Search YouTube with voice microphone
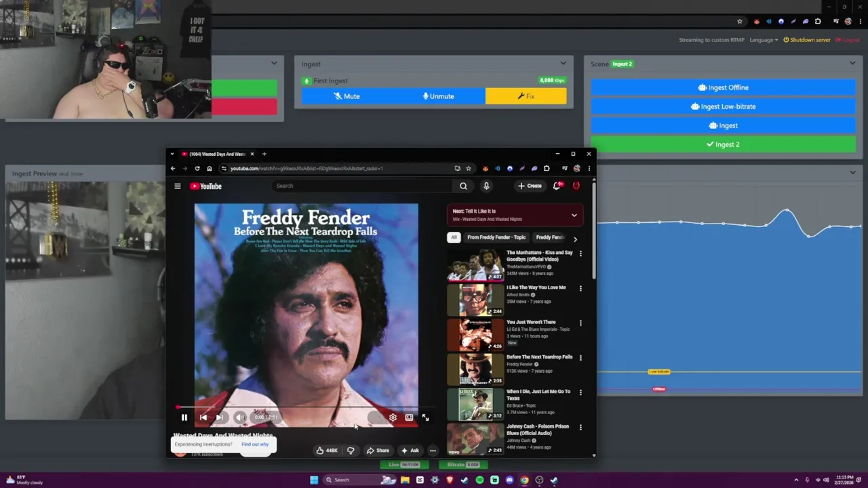Viewport: 868px width, 488px height. pyautogui.click(x=486, y=186)
